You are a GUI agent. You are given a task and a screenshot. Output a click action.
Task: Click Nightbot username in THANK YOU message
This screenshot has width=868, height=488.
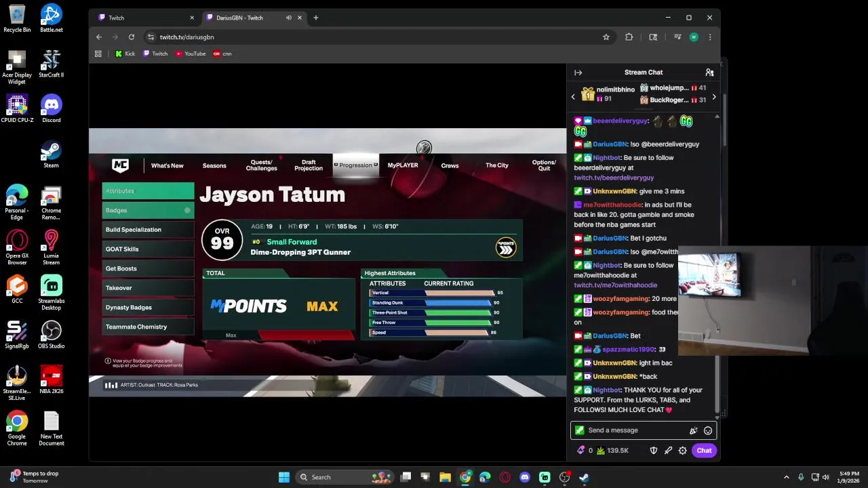[x=607, y=390]
